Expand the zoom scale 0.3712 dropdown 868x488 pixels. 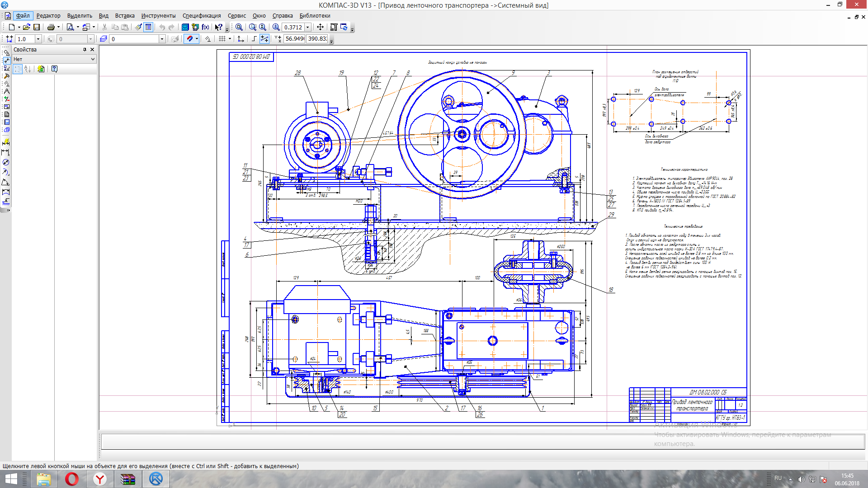tap(308, 27)
